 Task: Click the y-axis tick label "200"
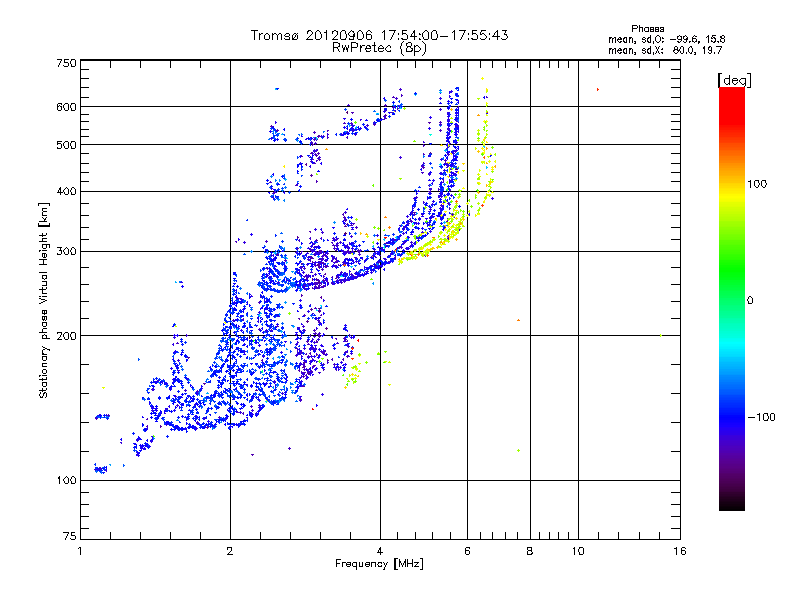(x=66, y=336)
